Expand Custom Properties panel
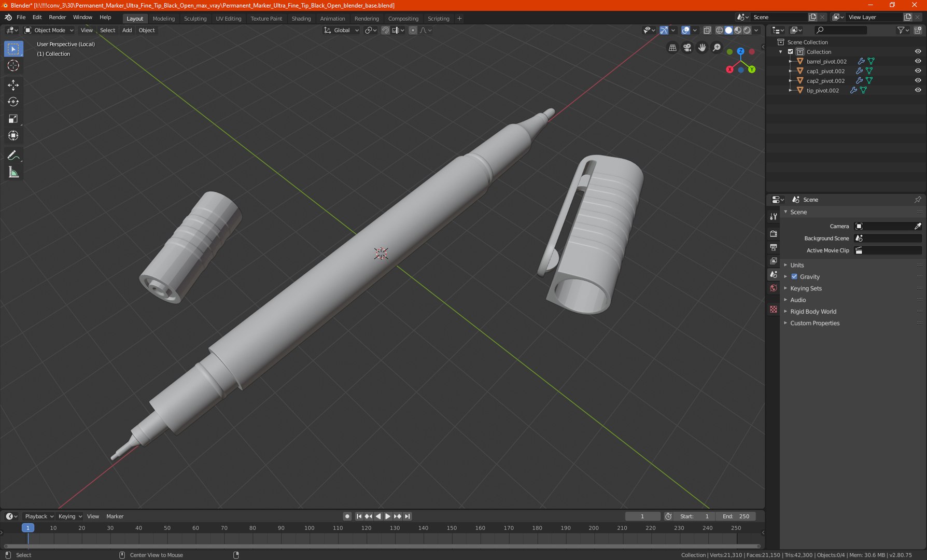Viewport: 927px width, 560px height. click(814, 323)
